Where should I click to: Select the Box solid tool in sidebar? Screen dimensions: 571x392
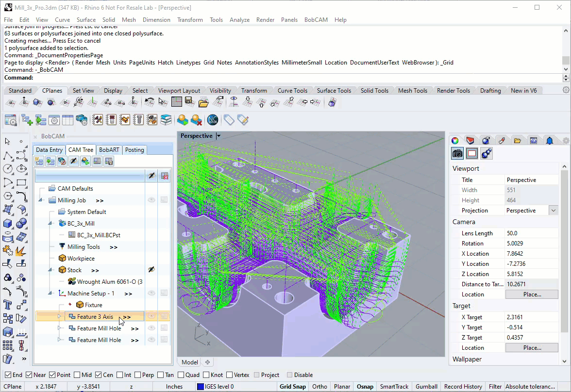(x=7, y=223)
